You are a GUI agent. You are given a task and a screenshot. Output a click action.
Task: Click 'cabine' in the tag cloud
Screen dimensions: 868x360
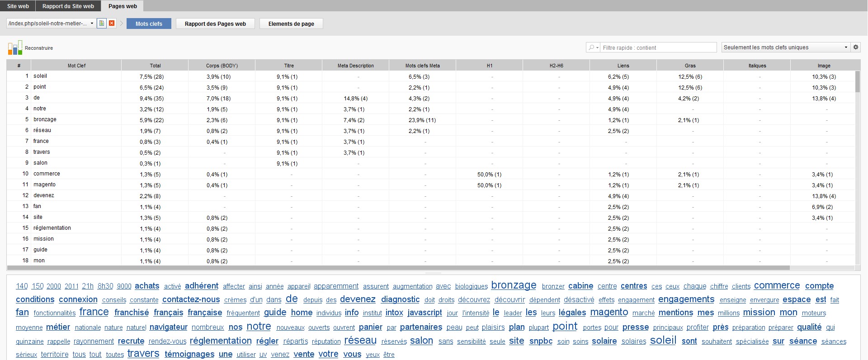[580, 286]
